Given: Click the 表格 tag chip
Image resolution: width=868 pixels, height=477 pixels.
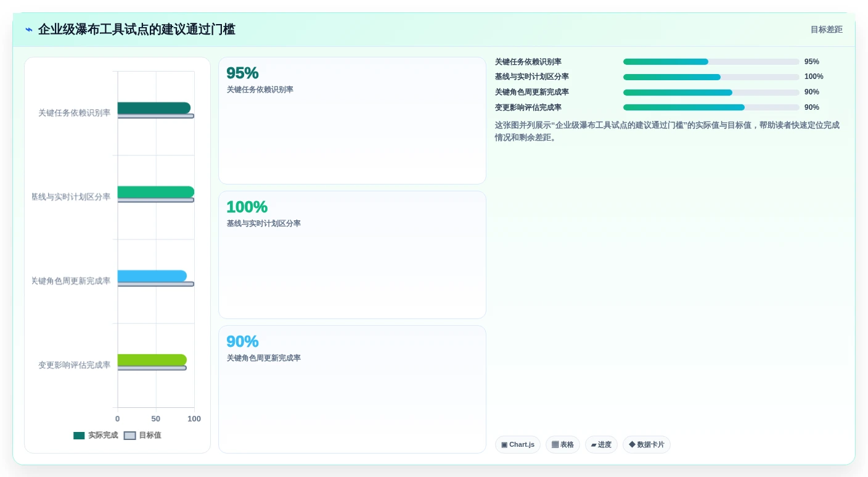Looking at the screenshot, I should point(562,444).
